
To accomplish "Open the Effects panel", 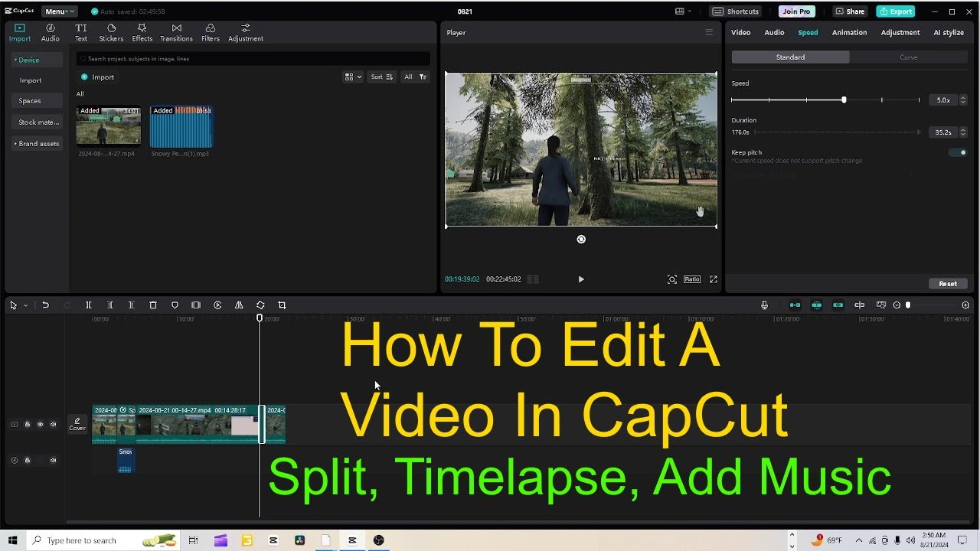I will point(142,32).
